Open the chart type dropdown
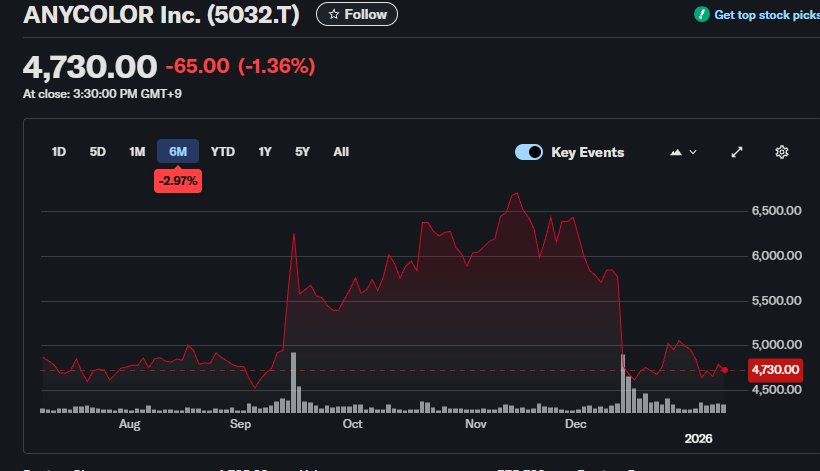820x471 pixels. pos(683,152)
